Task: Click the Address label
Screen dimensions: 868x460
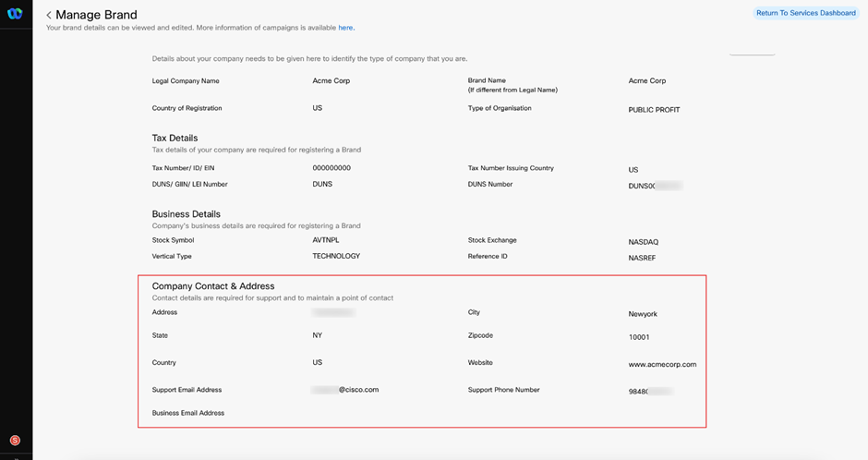Action: 164,312
